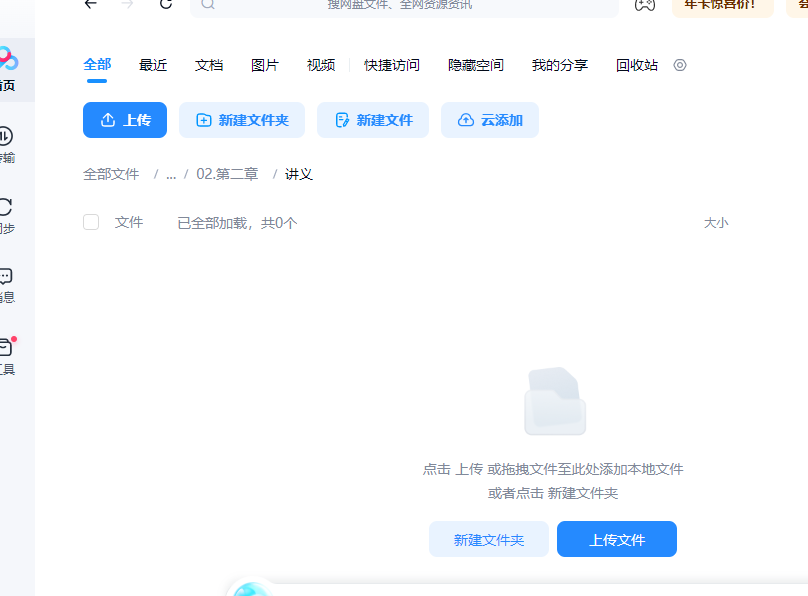
Task: Click the refresh icon in the top bar
Action: [x=165, y=5]
